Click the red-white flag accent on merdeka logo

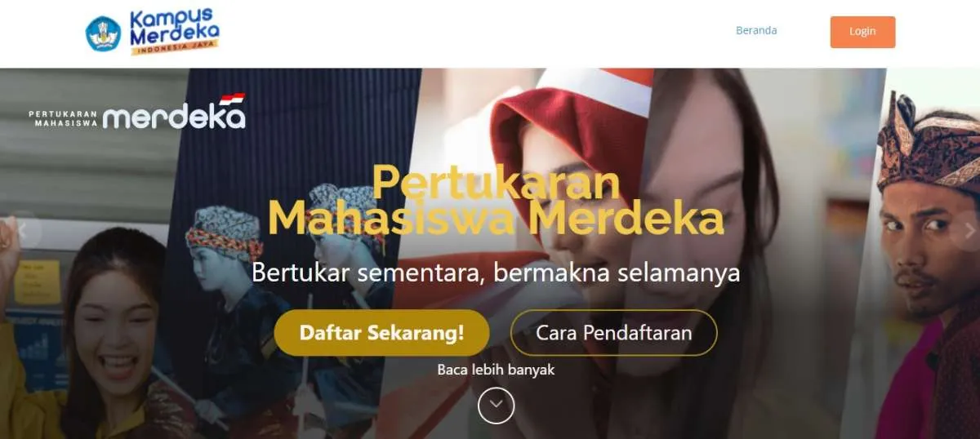point(232,100)
